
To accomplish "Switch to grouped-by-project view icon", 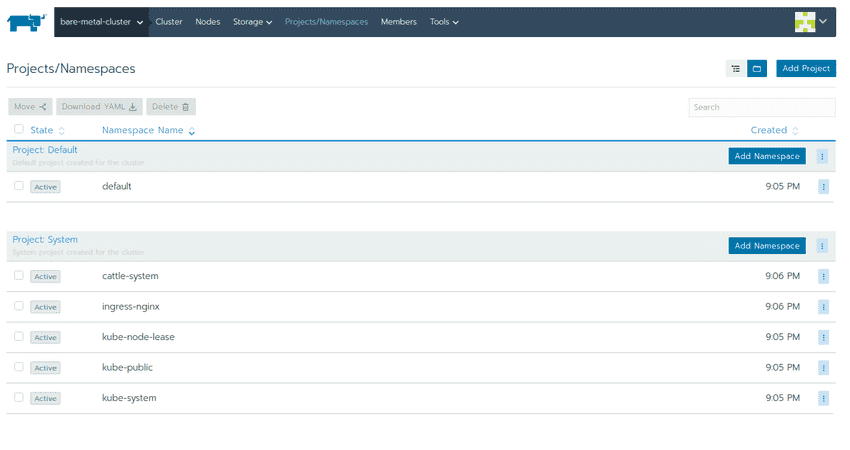I will coord(757,69).
